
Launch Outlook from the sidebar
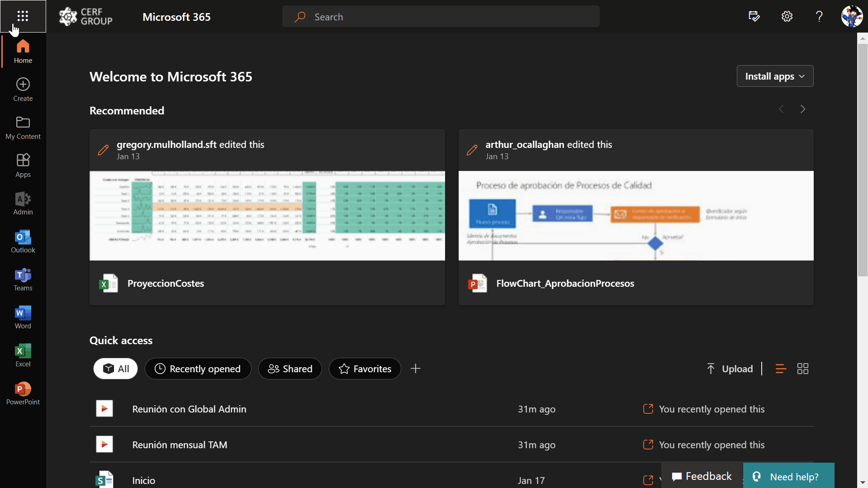pyautogui.click(x=23, y=241)
